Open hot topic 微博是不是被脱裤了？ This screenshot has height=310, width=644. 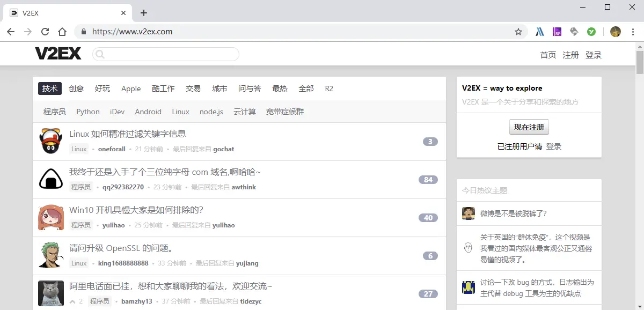point(514,213)
